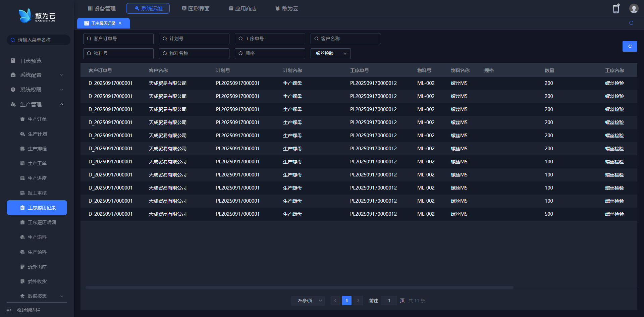Open the 螺丝检验 process dropdown
The width and height of the screenshot is (644, 317).
click(330, 54)
